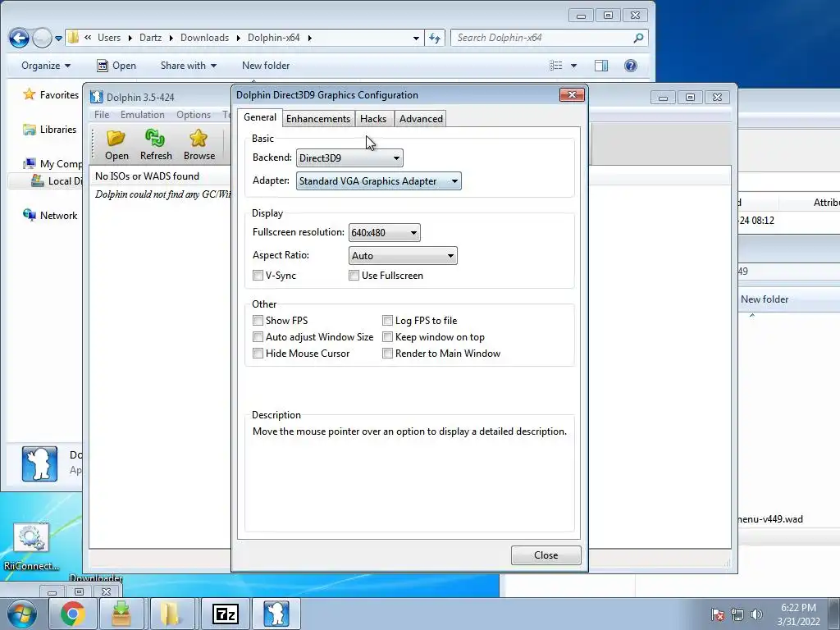Click New folder in the background window

(x=765, y=299)
